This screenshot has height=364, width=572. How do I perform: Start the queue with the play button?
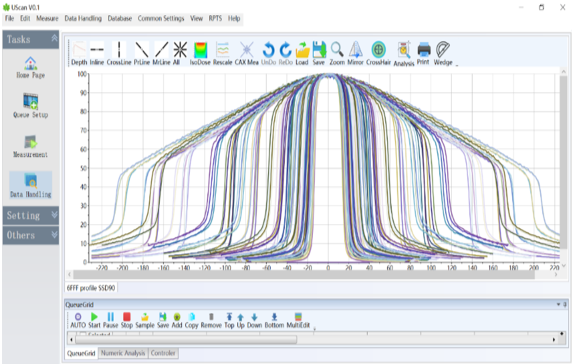tap(94, 320)
